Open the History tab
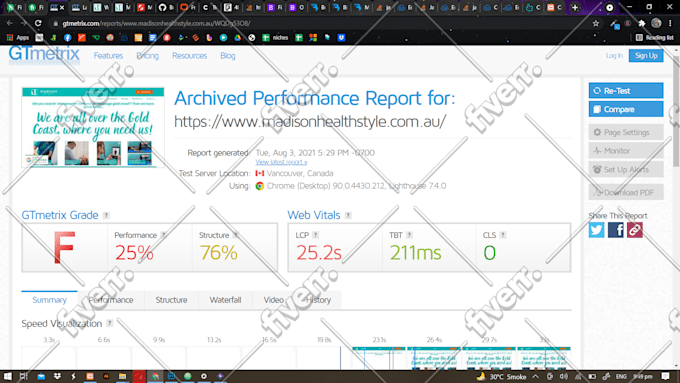Image resolution: width=680 pixels, height=383 pixels. click(318, 300)
